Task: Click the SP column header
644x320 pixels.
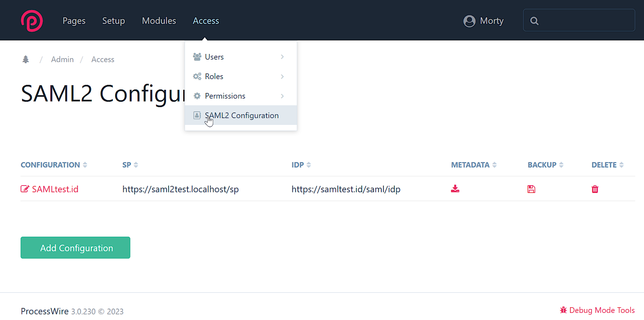Action: pos(127,165)
